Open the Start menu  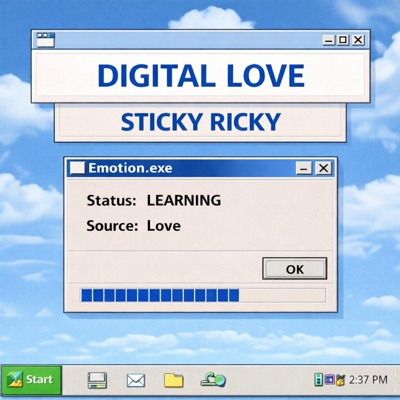point(32,380)
